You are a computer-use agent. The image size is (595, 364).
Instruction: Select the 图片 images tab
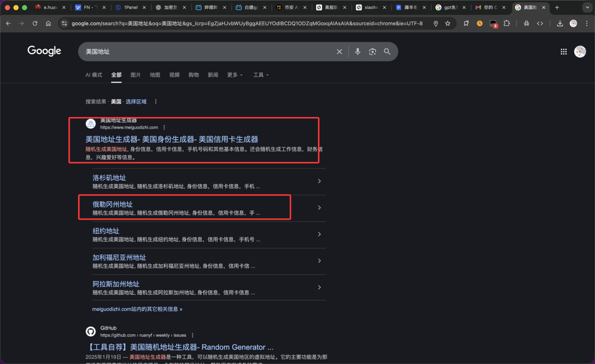[136, 75]
